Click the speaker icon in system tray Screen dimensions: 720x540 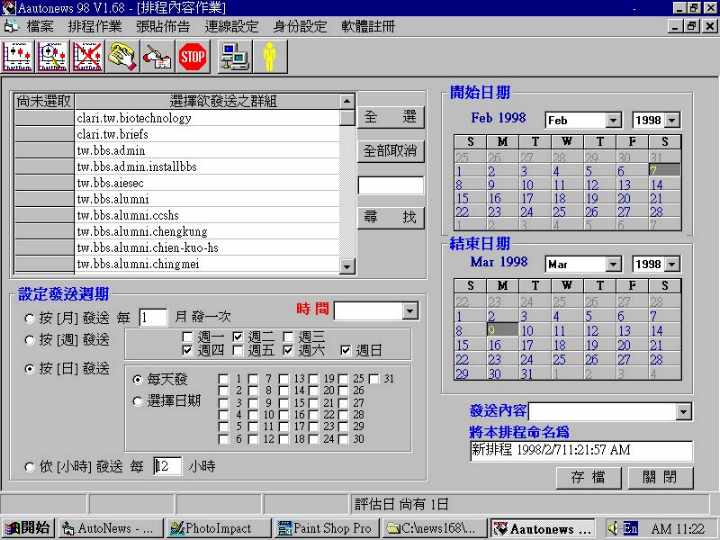pos(613,529)
